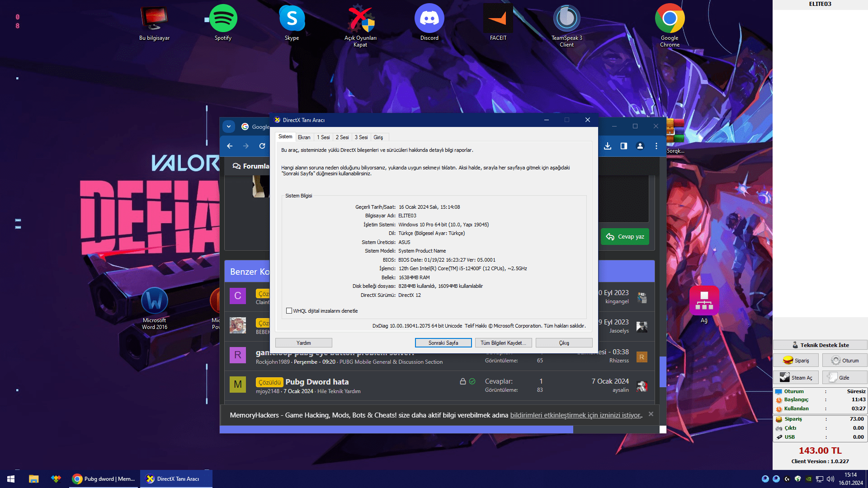Click the Yardım button
The height and width of the screenshot is (488, 868).
304,343
